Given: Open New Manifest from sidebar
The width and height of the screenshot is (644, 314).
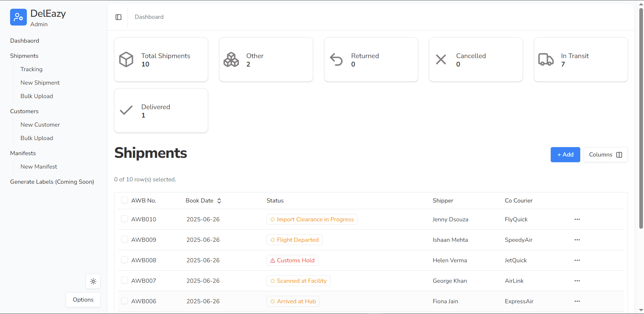Looking at the screenshot, I should (x=39, y=167).
